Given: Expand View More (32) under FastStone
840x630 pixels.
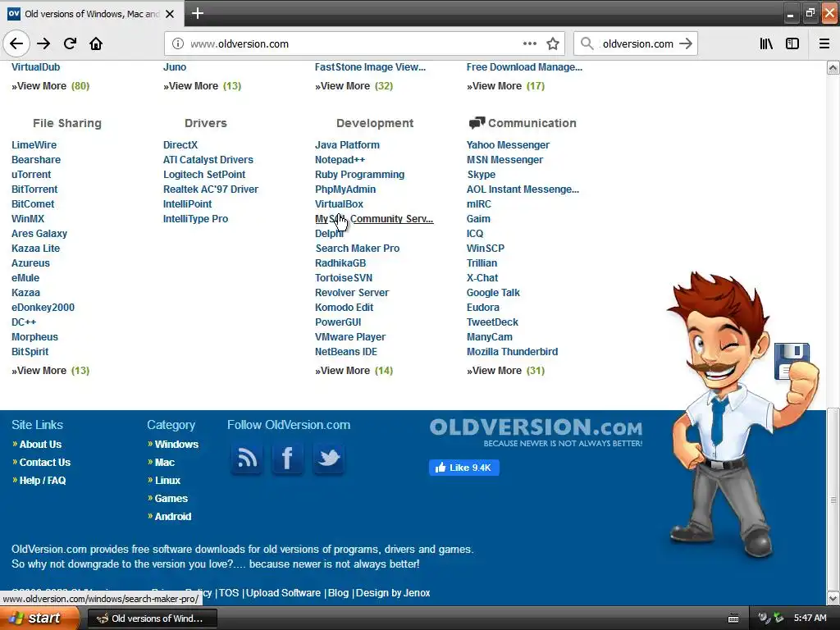Looking at the screenshot, I should tap(354, 86).
